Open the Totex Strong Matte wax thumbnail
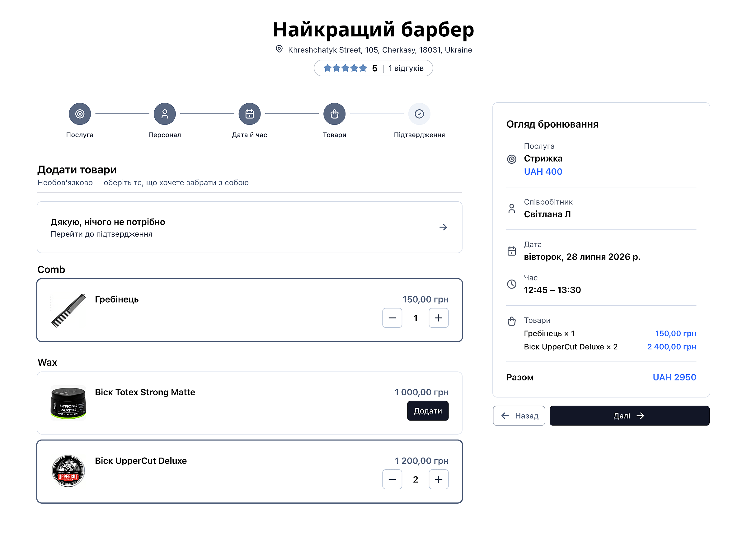This screenshot has height=560, width=747. coord(68,403)
